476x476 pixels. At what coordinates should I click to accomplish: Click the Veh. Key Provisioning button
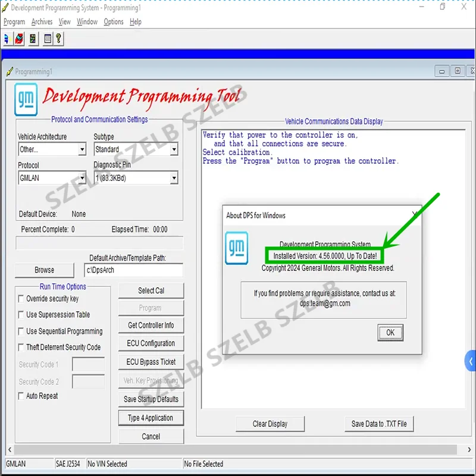[x=151, y=380]
